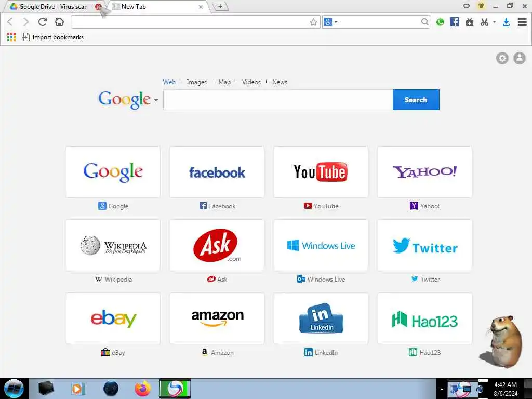Screen dimensions: 532x399
Task: Open the black box taskbar icon
Action: [46, 389]
